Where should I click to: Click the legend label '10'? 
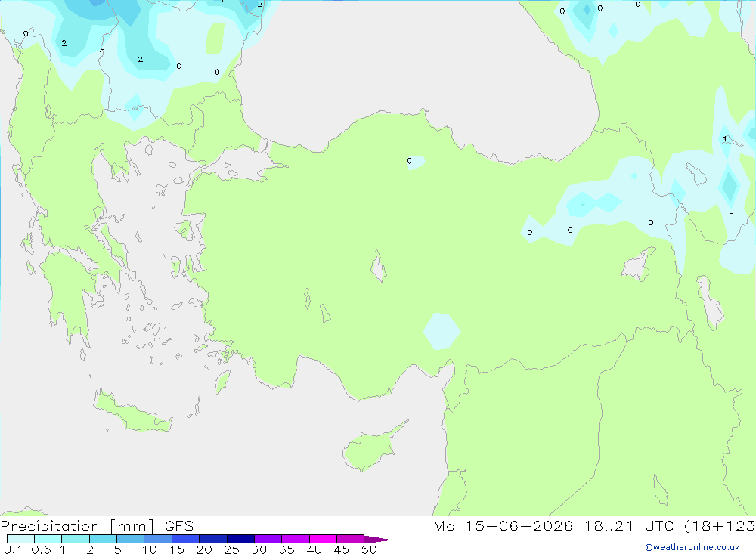150,549
